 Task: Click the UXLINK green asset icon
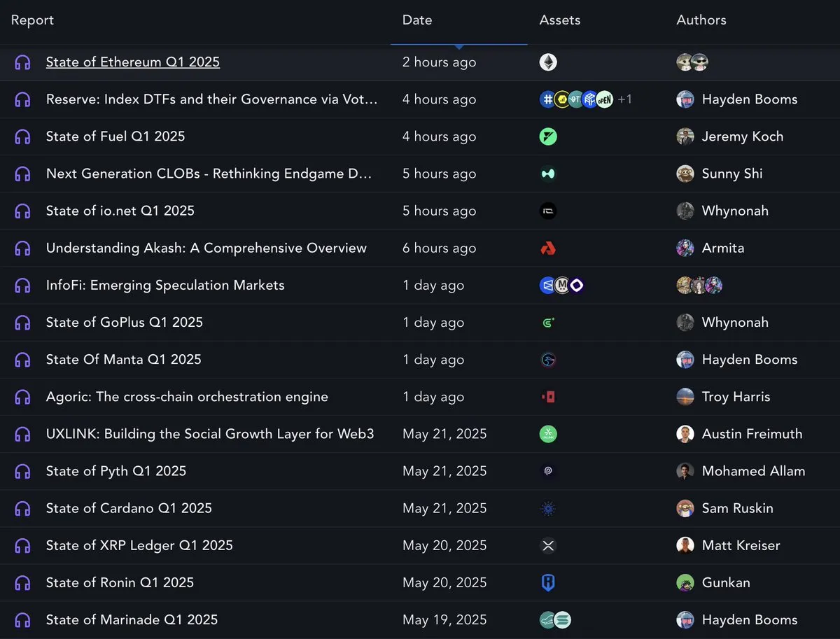click(548, 434)
